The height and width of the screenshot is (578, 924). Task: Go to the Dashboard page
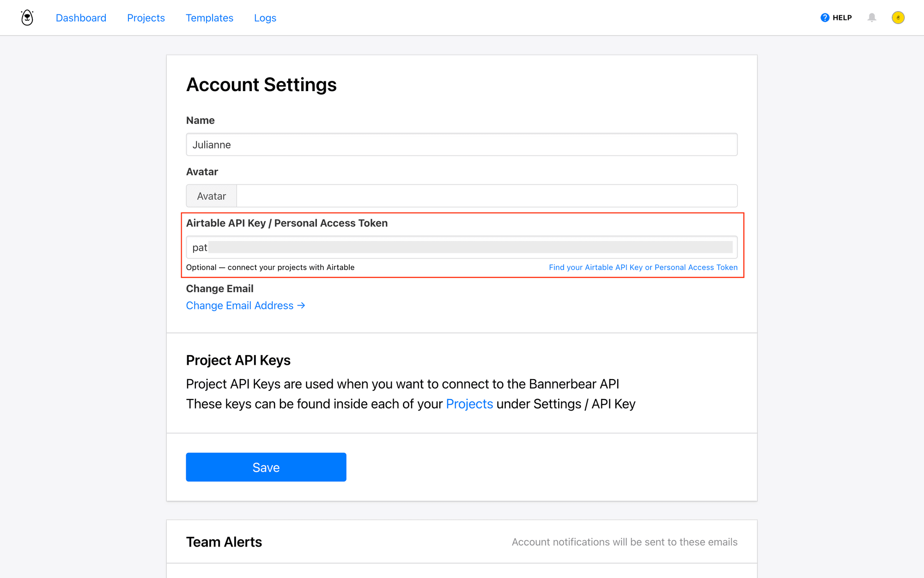(x=81, y=18)
